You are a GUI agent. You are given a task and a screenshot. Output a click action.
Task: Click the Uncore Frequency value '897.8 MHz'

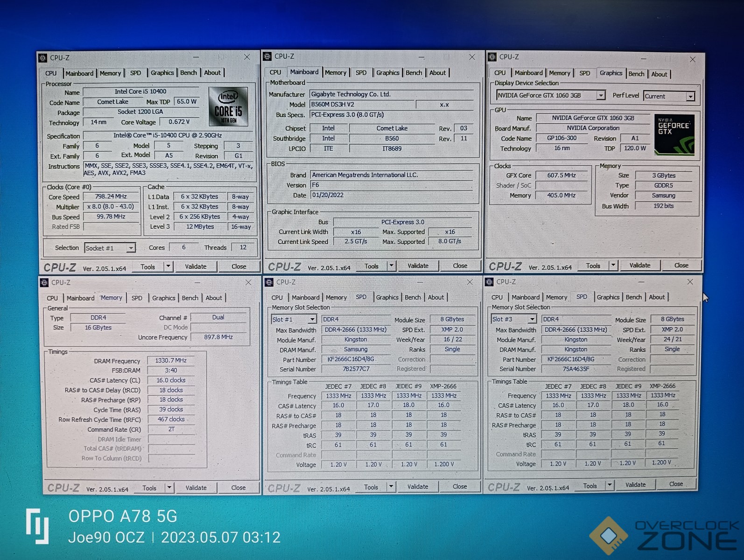click(218, 337)
